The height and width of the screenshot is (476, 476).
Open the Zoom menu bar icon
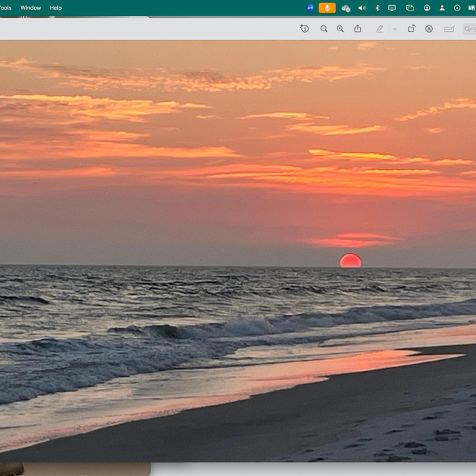point(310,8)
